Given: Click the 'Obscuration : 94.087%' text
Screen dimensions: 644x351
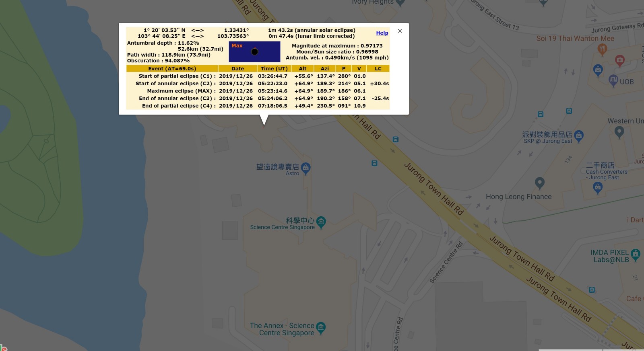Looking at the screenshot, I should tap(158, 61).
